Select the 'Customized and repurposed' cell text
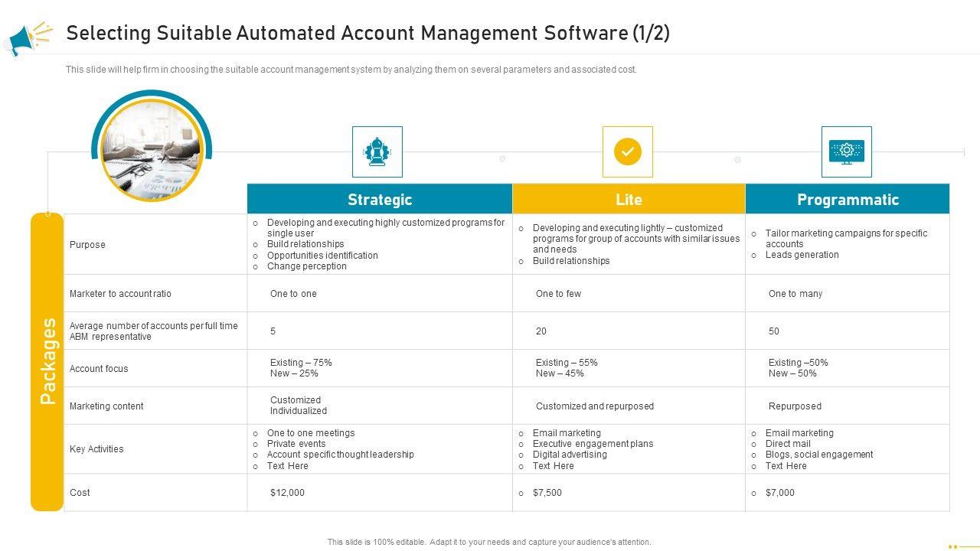The height and width of the screenshot is (551, 980). click(595, 406)
